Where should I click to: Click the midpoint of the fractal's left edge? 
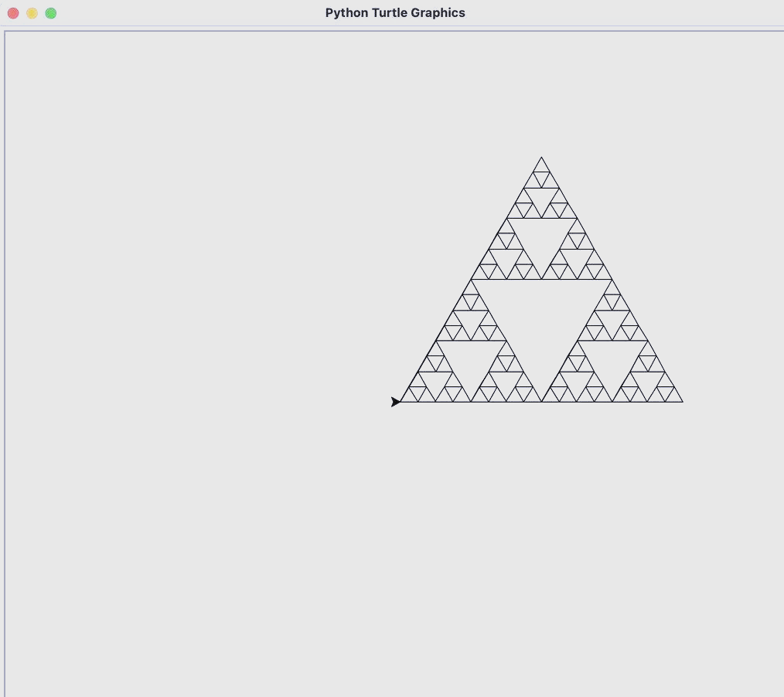tap(472, 280)
